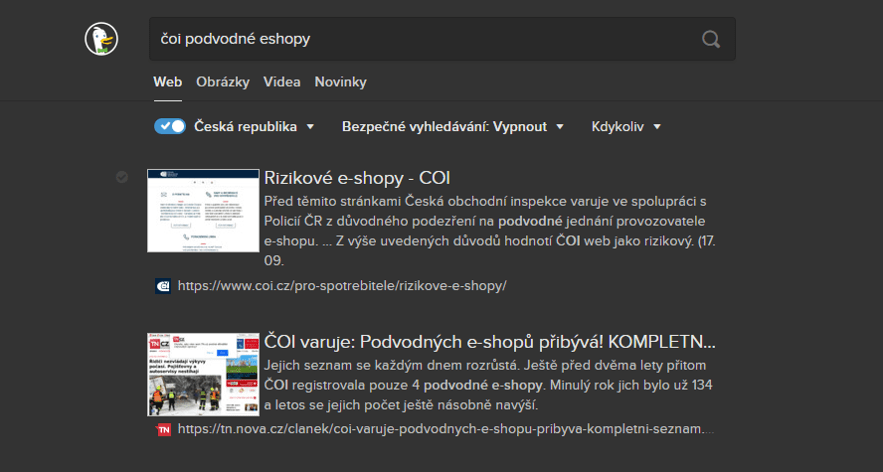The width and height of the screenshot is (883, 472).
Task: Click the DuckDuckGo duck logo
Action: 101,39
